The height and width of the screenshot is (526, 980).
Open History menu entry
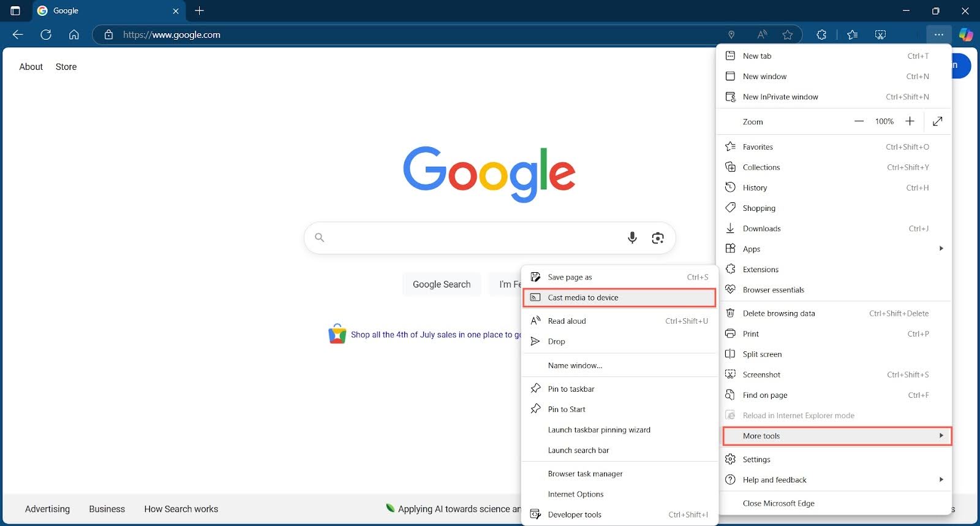834,188
